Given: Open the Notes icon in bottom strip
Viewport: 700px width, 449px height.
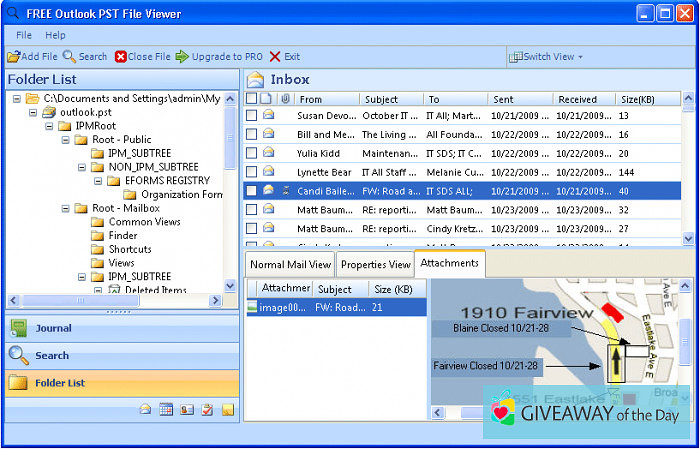Looking at the screenshot, I should [x=228, y=410].
